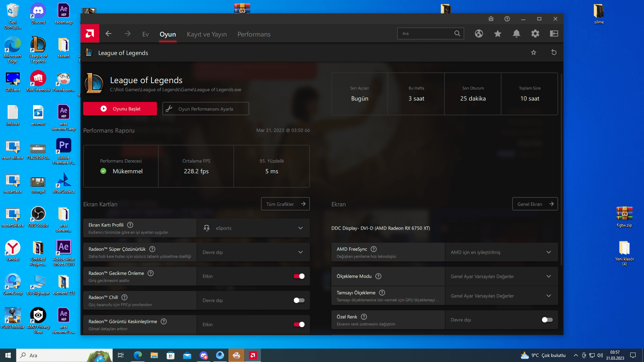
Task: Click help icon next to Radeon Chill
Action: tap(124, 297)
